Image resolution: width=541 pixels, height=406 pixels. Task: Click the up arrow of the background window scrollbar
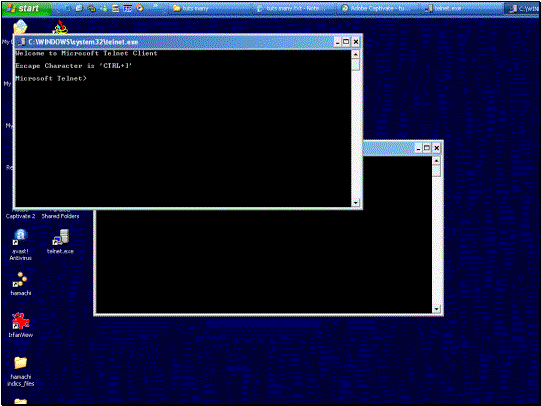click(x=436, y=161)
